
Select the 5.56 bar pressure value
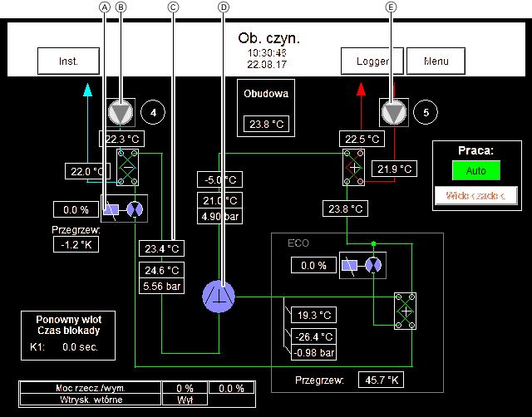pos(162,286)
